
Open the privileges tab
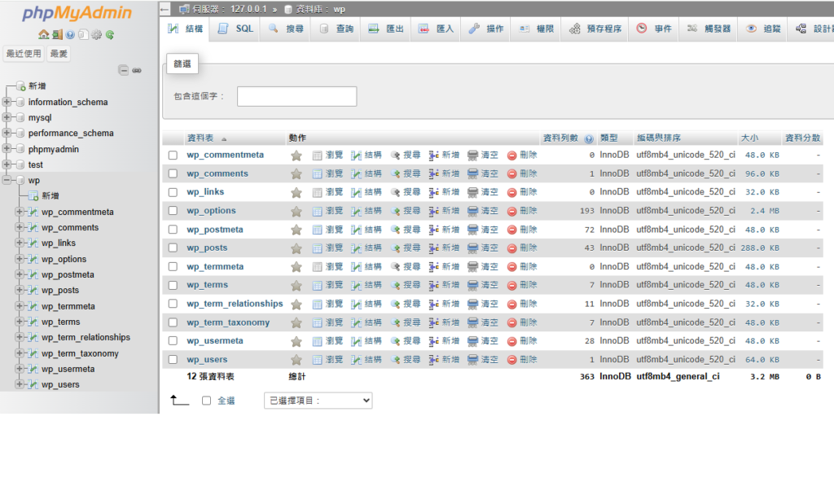click(536, 28)
